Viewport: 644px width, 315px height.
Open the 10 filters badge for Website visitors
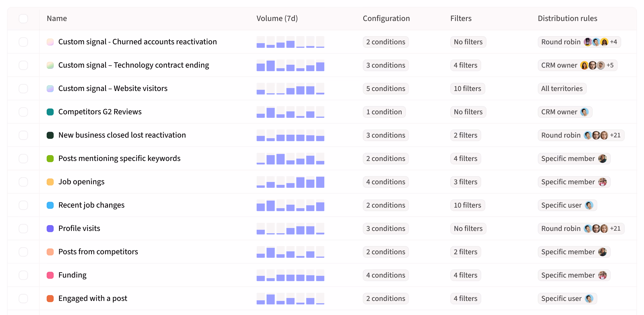(x=468, y=88)
